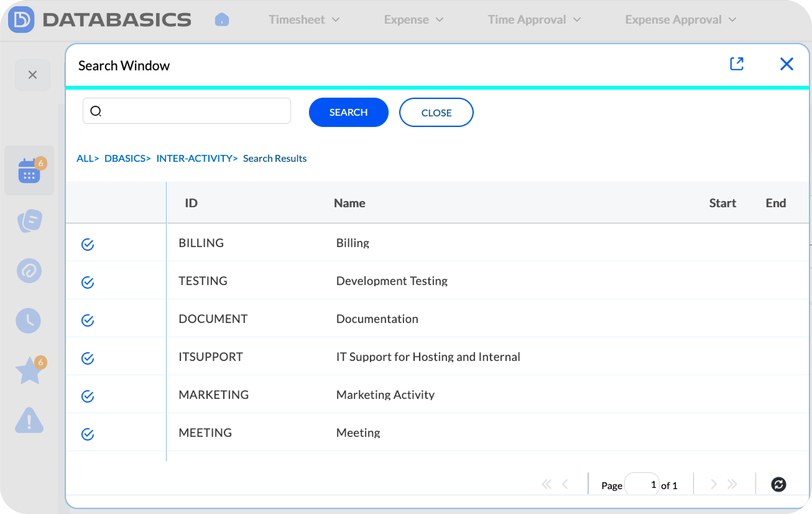Go to the next results page
812x514 pixels.
click(714, 484)
